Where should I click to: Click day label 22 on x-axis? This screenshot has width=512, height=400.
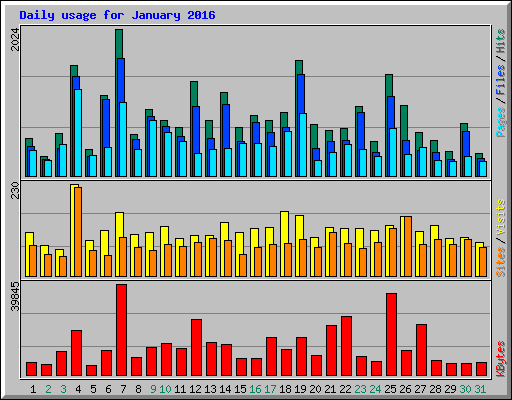click(345, 389)
